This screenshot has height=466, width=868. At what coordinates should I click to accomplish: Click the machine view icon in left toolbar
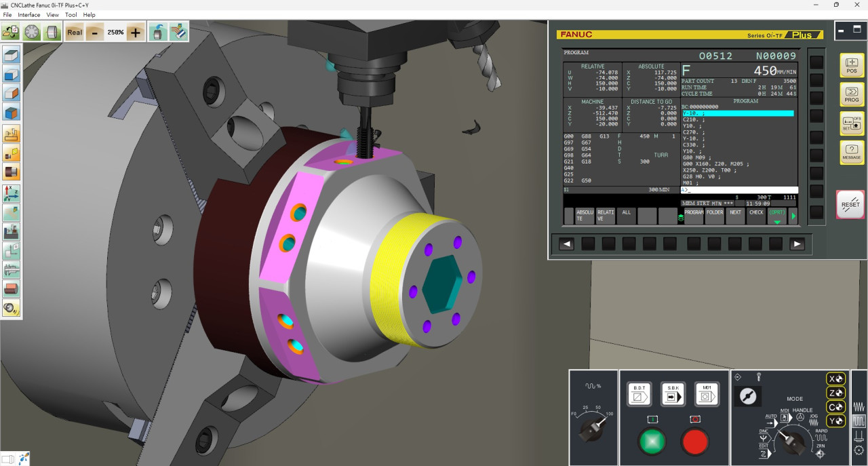pos(12,134)
